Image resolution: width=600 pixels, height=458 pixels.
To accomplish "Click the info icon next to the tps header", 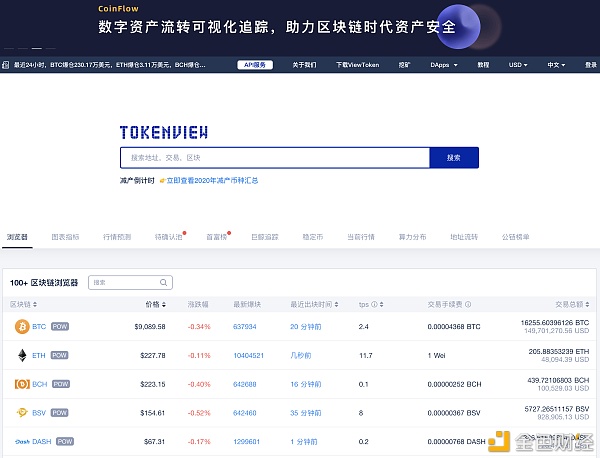I will coord(374,305).
